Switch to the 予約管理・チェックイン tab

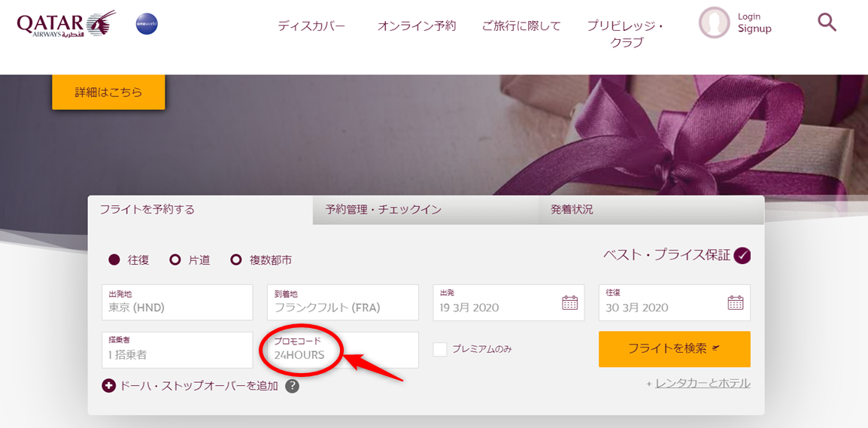click(x=425, y=210)
